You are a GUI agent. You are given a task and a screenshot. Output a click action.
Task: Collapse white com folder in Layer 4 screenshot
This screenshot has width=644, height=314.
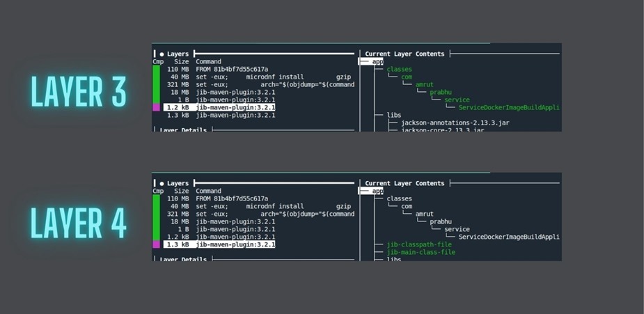point(407,206)
